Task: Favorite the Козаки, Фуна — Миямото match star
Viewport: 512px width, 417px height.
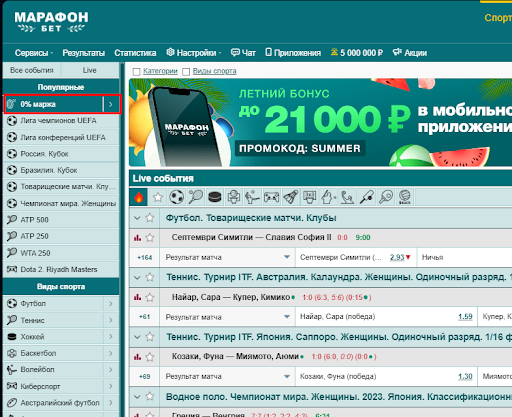Action: tap(150, 357)
